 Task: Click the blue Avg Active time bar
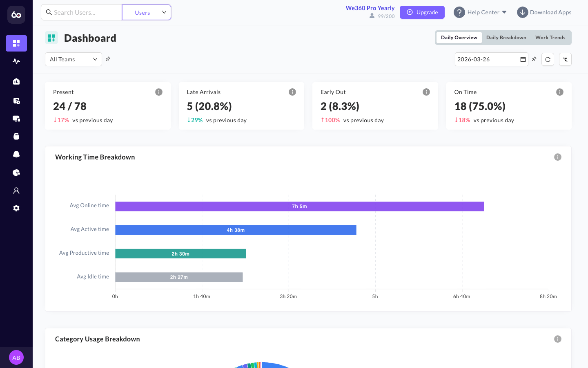[236, 230]
